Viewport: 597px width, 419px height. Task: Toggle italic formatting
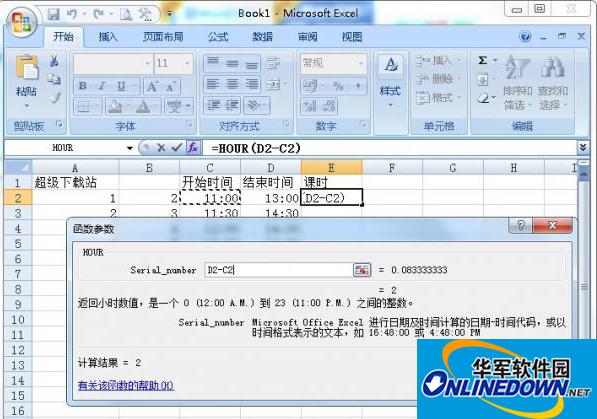pyautogui.click(x=102, y=86)
